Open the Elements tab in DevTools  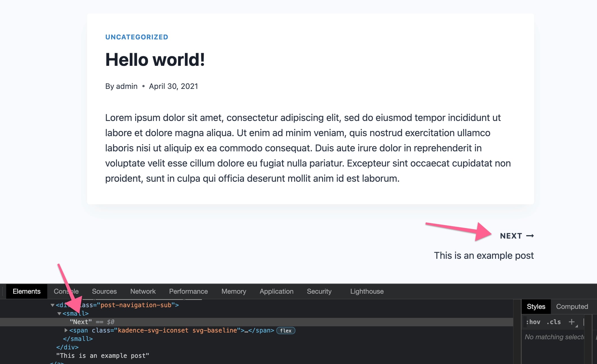coord(26,291)
